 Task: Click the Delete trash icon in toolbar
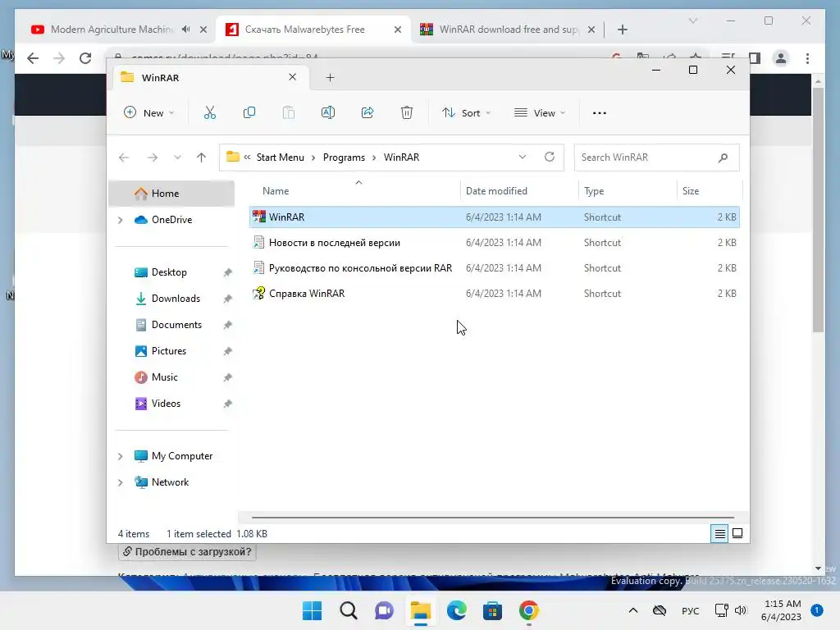click(x=407, y=113)
